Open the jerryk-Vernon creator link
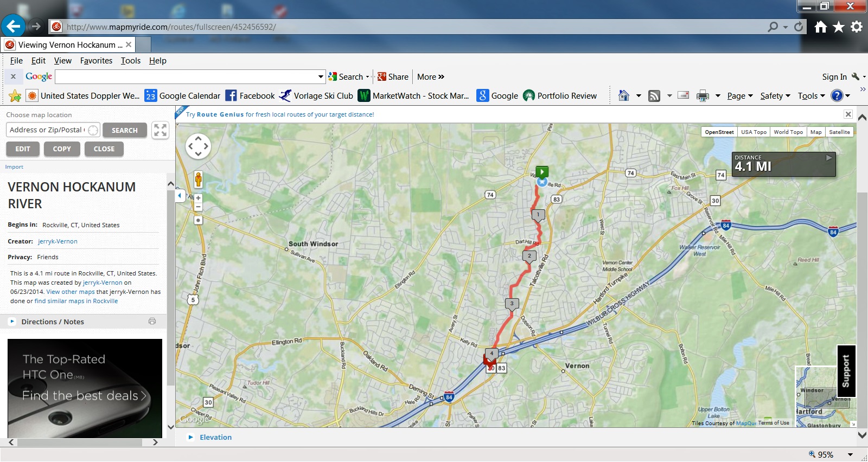This screenshot has height=462, width=868. pyautogui.click(x=58, y=242)
